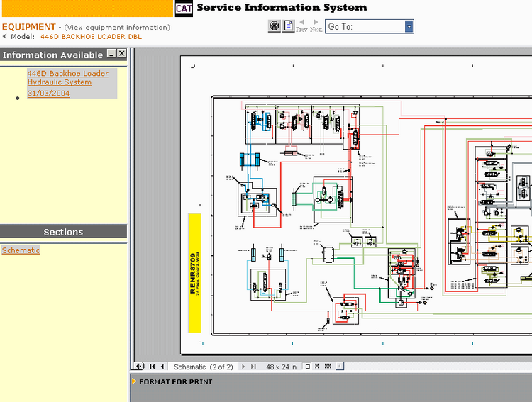
Task: Click the CAT logo
Action: click(x=184, y=8)
